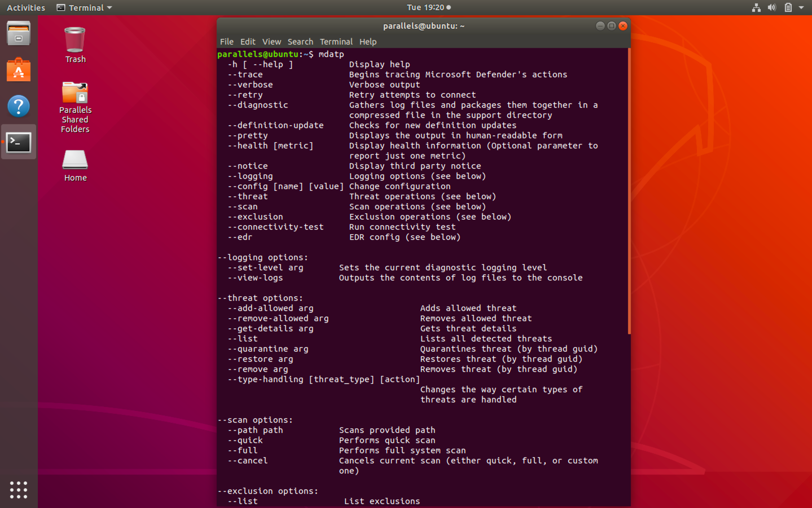Open the Terminal app menu in the top bar
This screenshot has width=812, height=508.
tap(84, 7)
